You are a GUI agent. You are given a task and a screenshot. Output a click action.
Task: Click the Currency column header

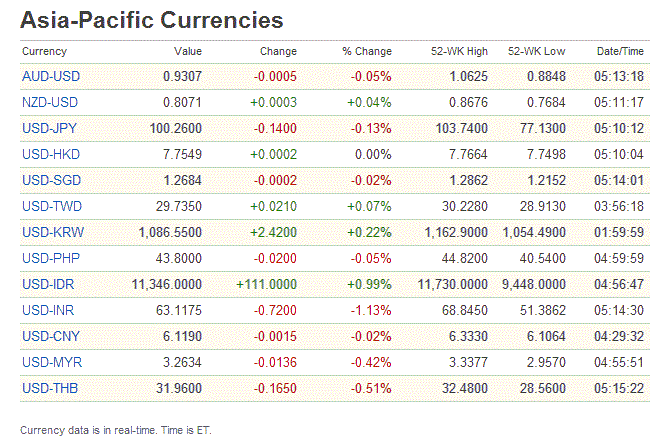(x=44, y=51)
